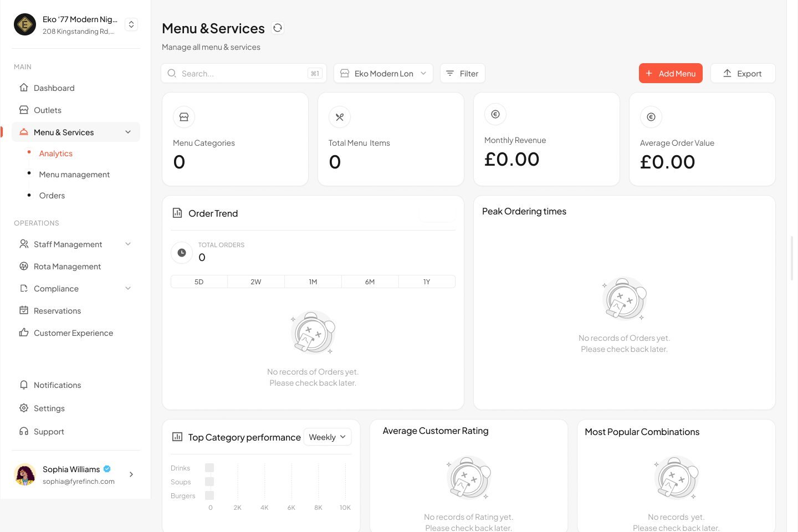Open Menu management submenu item
The height and width of the screenshot is (532, 798).
tap(74, 175)
